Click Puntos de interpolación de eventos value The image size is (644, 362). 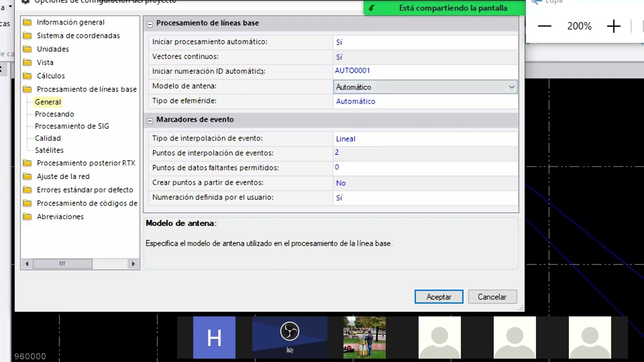tap(425, 153)
